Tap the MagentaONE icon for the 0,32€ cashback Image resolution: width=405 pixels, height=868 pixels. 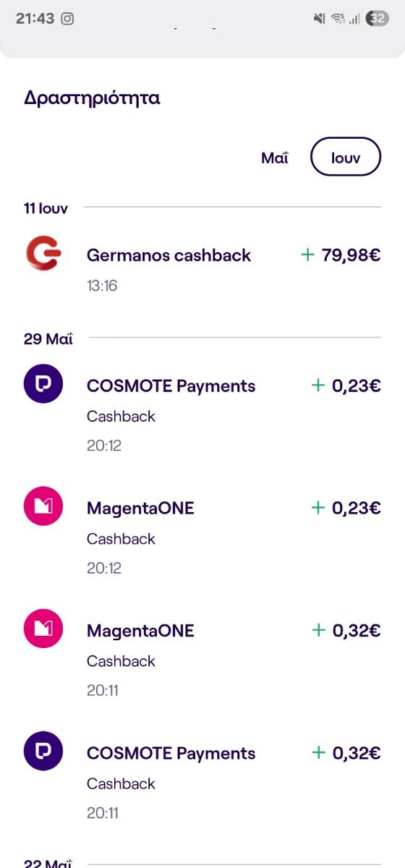click(x=43, y=628)
